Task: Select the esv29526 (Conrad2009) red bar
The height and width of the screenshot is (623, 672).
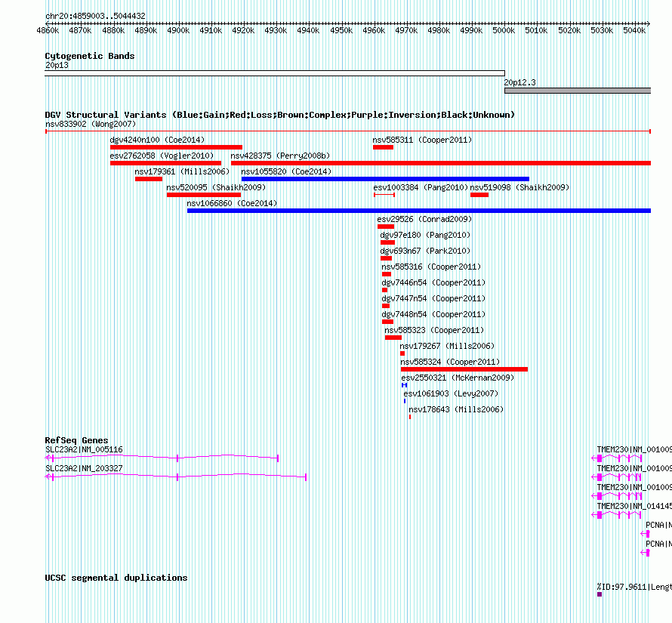Action: coord(386,227)
